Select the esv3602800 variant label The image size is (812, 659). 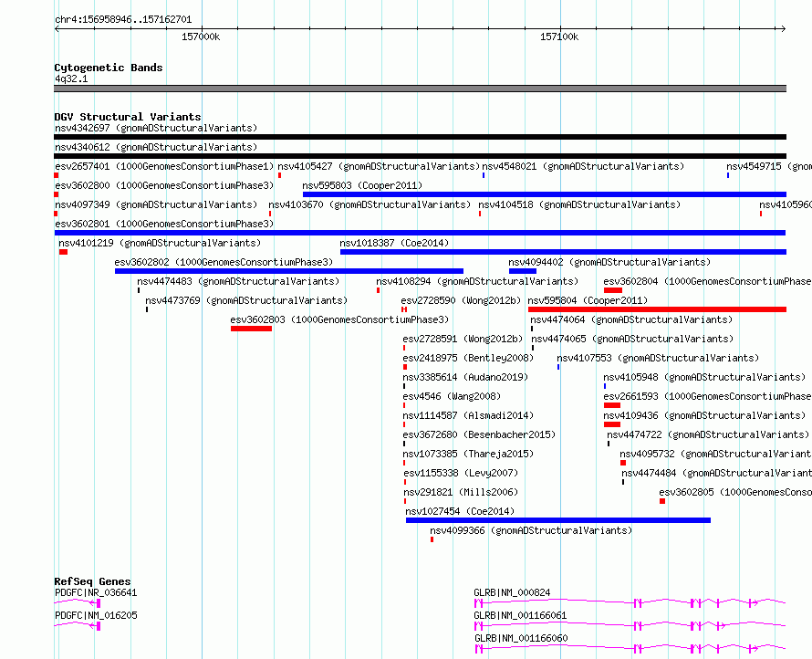pyautogui.click(x=164, y=185)
